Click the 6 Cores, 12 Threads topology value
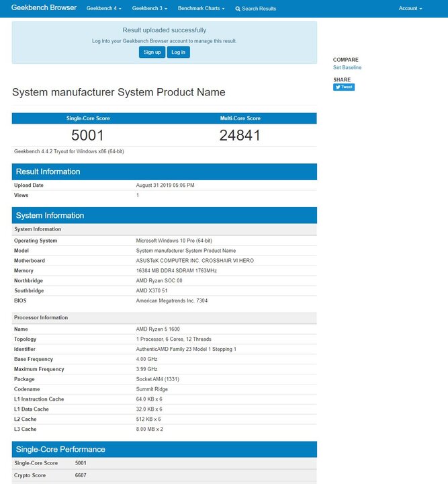This screenshot has width=448, height=484. point(173,339)
